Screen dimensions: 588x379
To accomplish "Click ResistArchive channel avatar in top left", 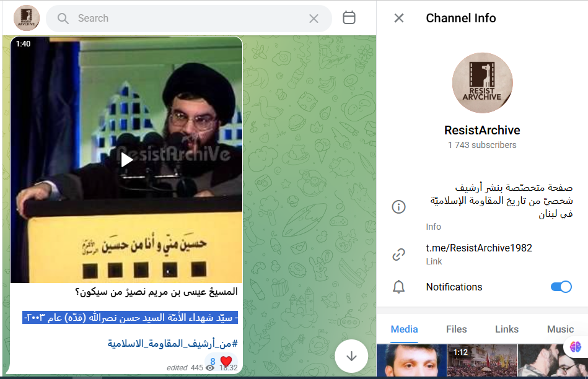I will tap(26, 18).
